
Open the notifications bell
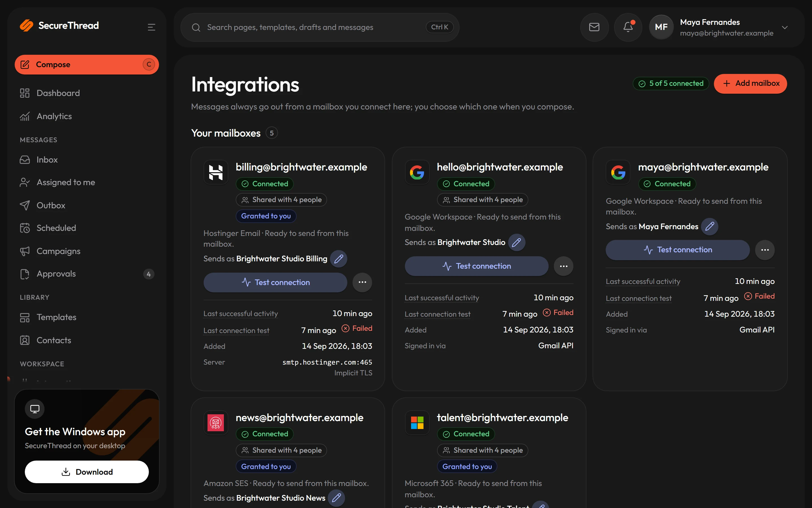click(628, 27)
